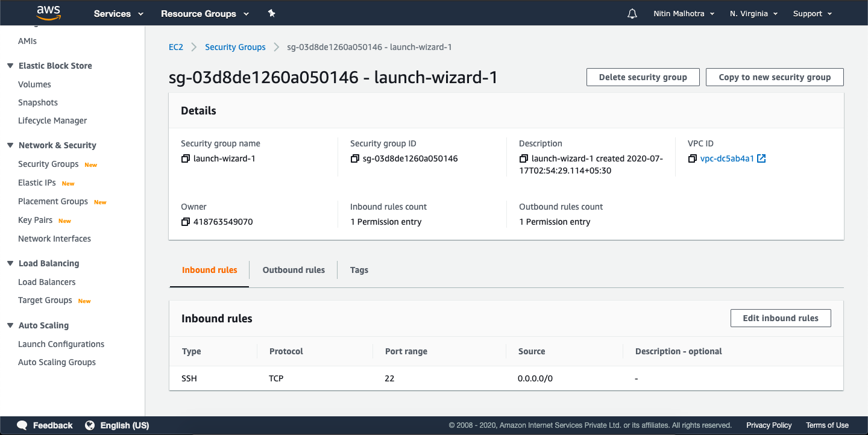The width and height of the screenshot is (868, 435).
Task: Open Nitin Malhotra account menu
Action: [x=684, y=13]
